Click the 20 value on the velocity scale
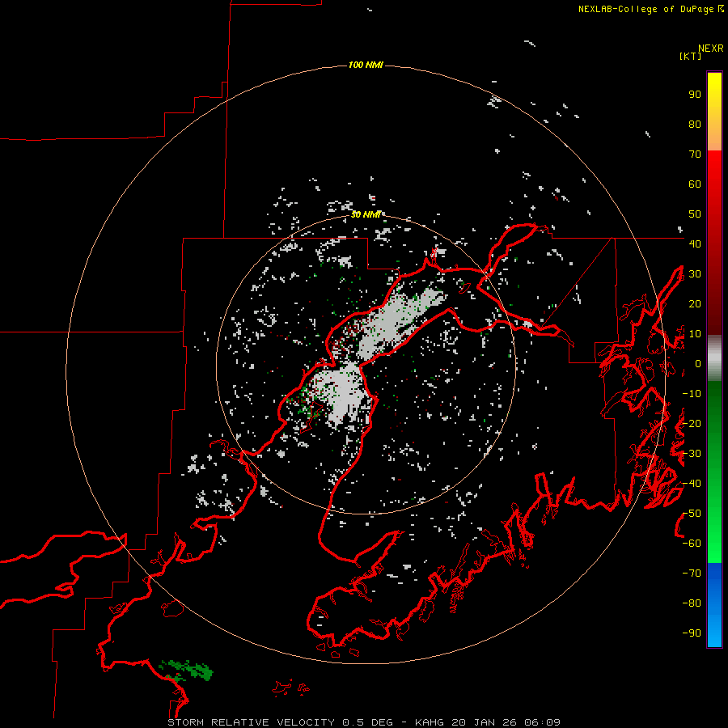Image resolution: width=728 pixels, height=728 pixels. [695, 303]
